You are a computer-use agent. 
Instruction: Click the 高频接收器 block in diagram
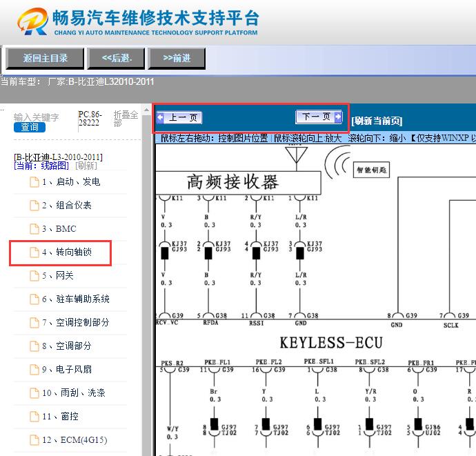(238, 183)
